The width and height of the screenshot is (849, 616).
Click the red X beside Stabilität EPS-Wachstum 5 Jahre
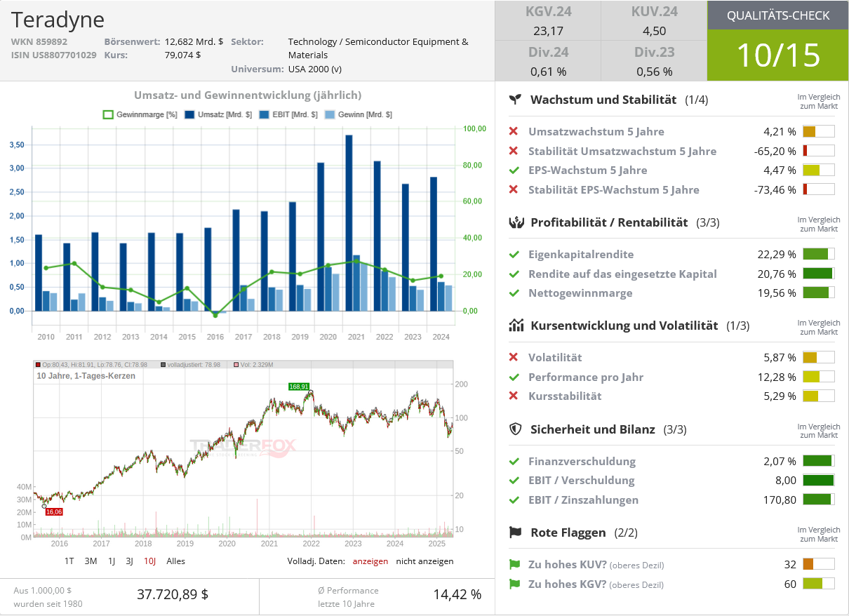tap(514, 189)
